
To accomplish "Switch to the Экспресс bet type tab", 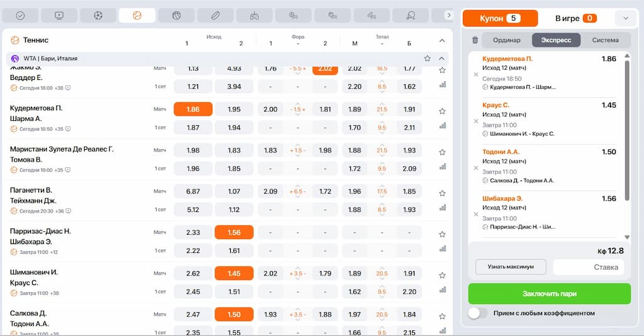I will pyautogui.click(x=556, y=40).
